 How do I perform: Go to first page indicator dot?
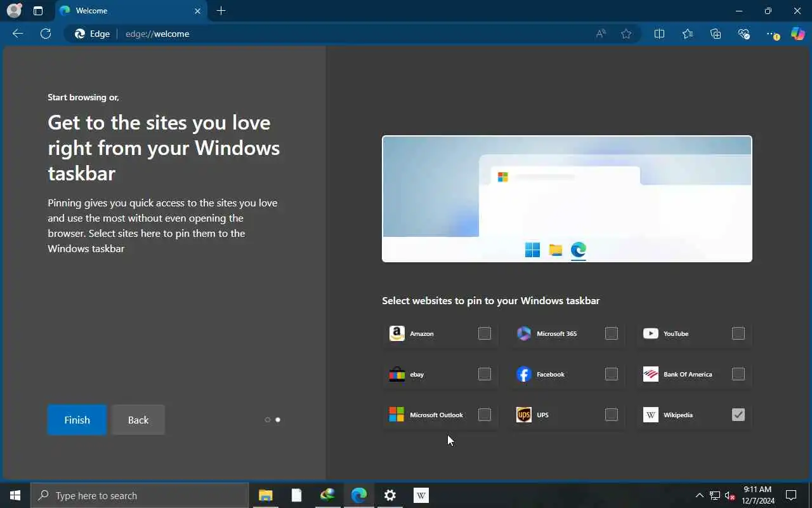coord(268,420)
